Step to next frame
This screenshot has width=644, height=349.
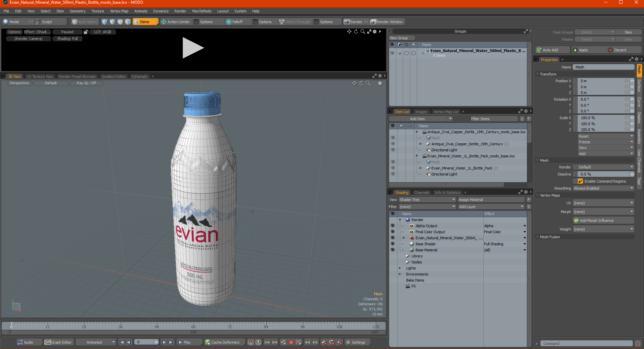(163, 342)
